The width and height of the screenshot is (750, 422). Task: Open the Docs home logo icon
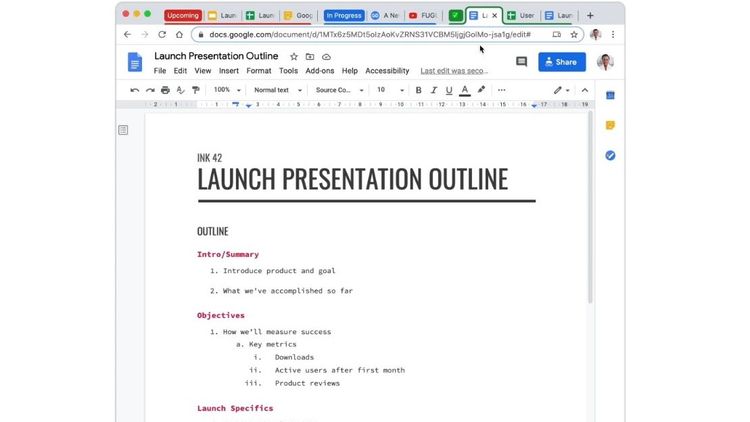pyautogui.click(x=135, y=62)
